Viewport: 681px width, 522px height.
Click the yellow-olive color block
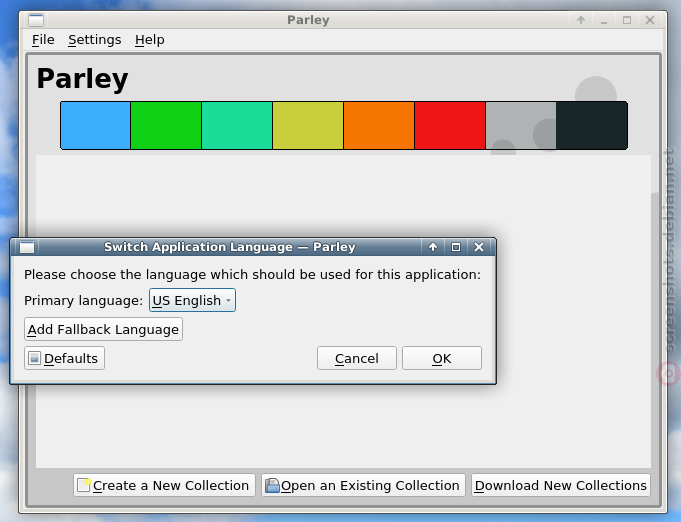308,126
